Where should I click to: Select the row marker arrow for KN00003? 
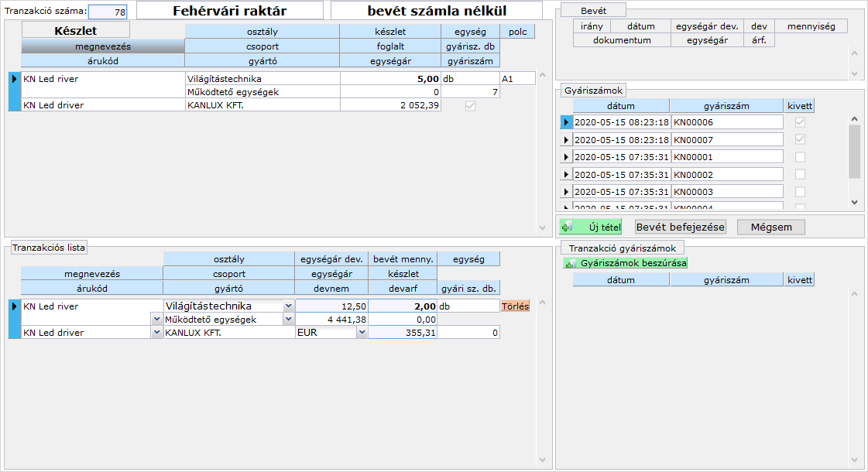565,192
